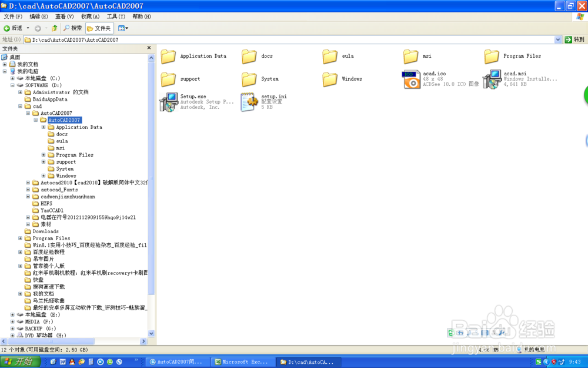The width and height of the screenshot is (588, 368).
Task: Open address bar dropdown arrow
Action: [557, 39]
